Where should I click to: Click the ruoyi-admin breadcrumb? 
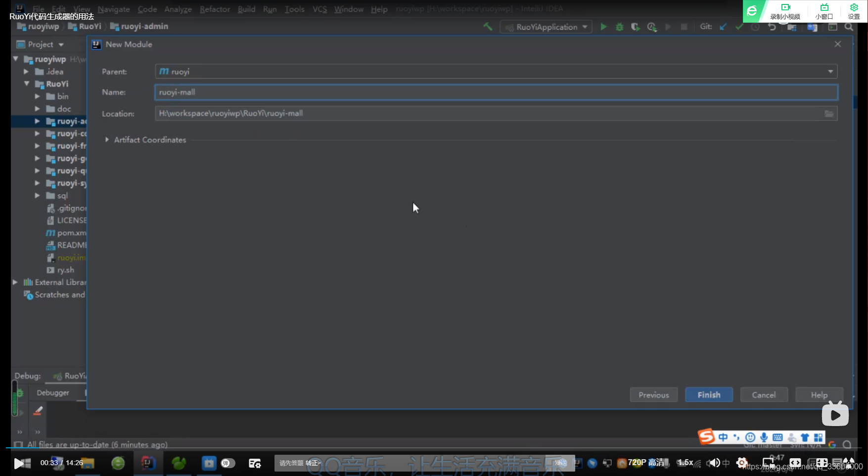click(x=139, y=27)
